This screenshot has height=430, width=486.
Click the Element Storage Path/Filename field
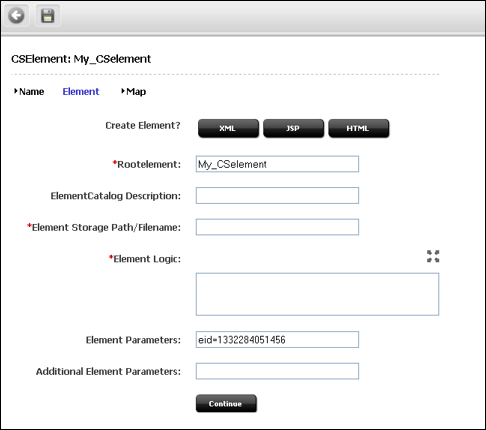click(x=277, y=227)
